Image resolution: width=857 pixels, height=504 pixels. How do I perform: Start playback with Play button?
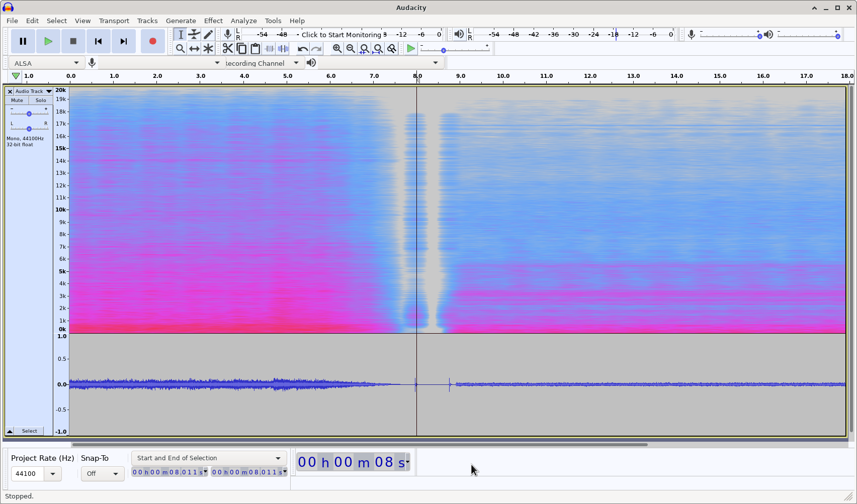pos(48,41)
